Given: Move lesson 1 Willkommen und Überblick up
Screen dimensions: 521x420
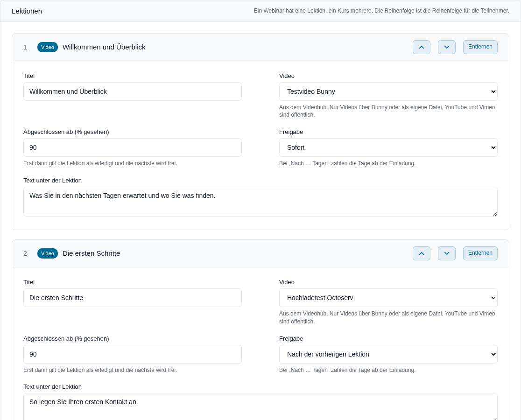Looking at the screenshot, I should (x=421, y=47).
